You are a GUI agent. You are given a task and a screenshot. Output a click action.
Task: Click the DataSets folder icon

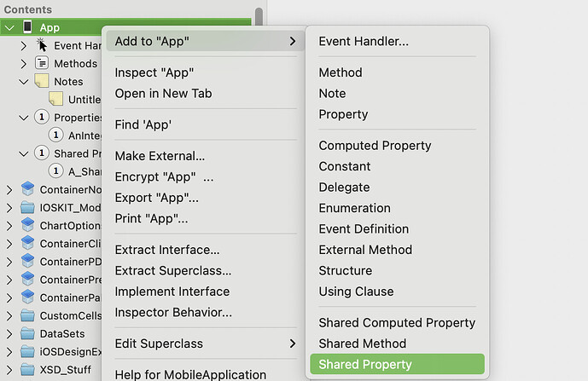27,333
